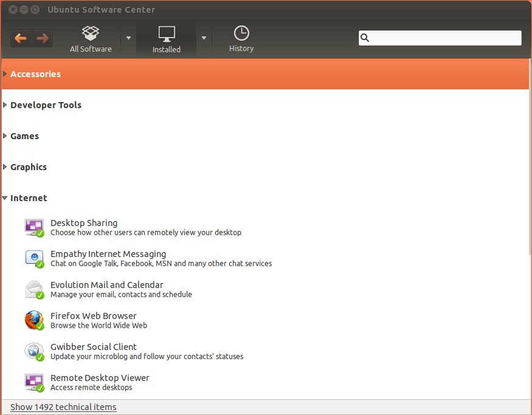Viewport: 532px width, 415px height.
Task: Click the Evolution Mail envelope icon
Action: (34, 289)
